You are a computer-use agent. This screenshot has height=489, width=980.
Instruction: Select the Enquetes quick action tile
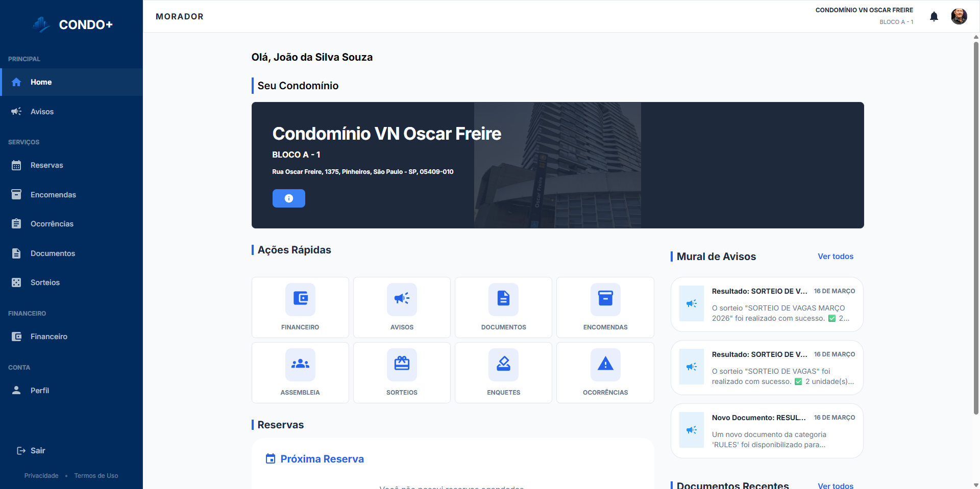[x=503, y=373]
